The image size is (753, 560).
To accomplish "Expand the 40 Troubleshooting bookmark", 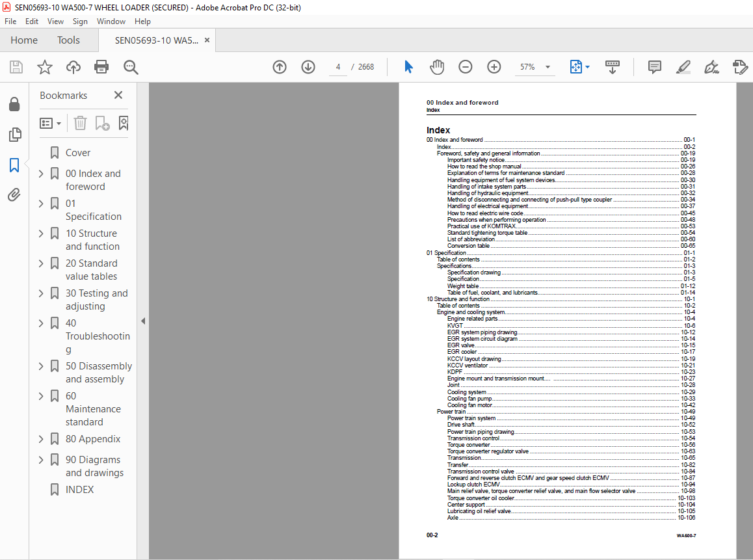I will [x=41, y=323].
